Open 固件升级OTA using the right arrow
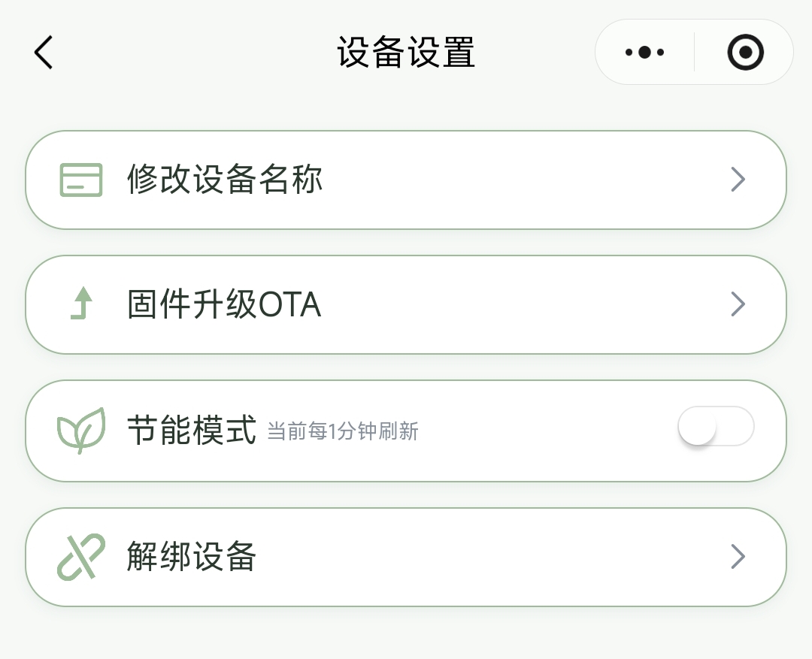This screenshot has width=812, height=659. click(x=738, y=304)
